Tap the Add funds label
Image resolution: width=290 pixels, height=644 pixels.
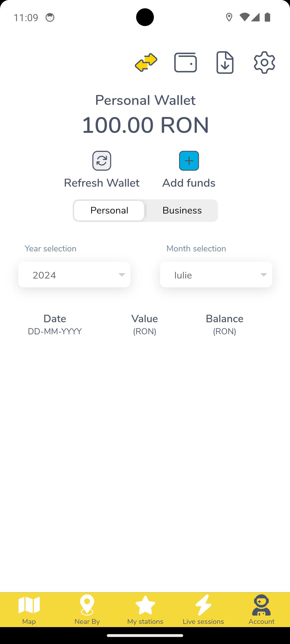[189, 183]
